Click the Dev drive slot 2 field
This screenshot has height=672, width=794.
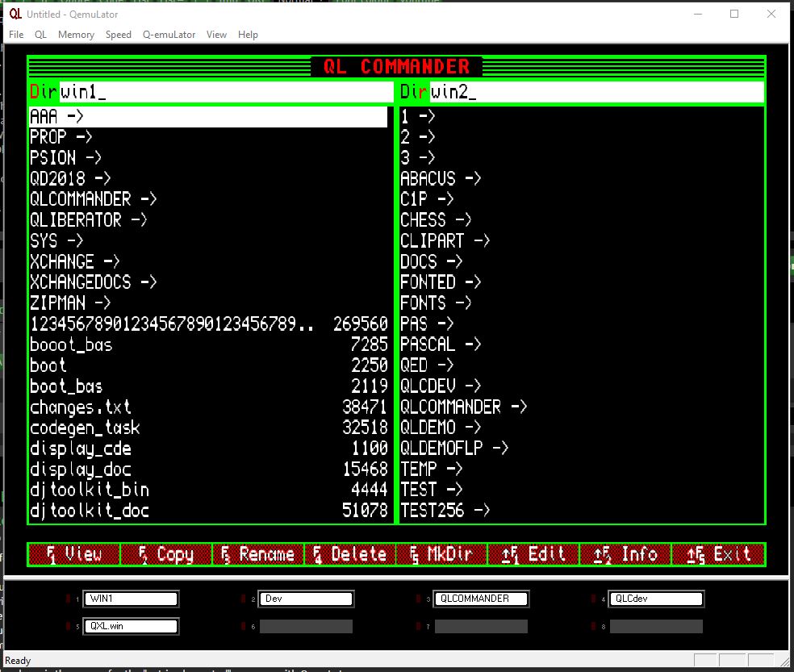pyautogui.click(x=306, y=599)
